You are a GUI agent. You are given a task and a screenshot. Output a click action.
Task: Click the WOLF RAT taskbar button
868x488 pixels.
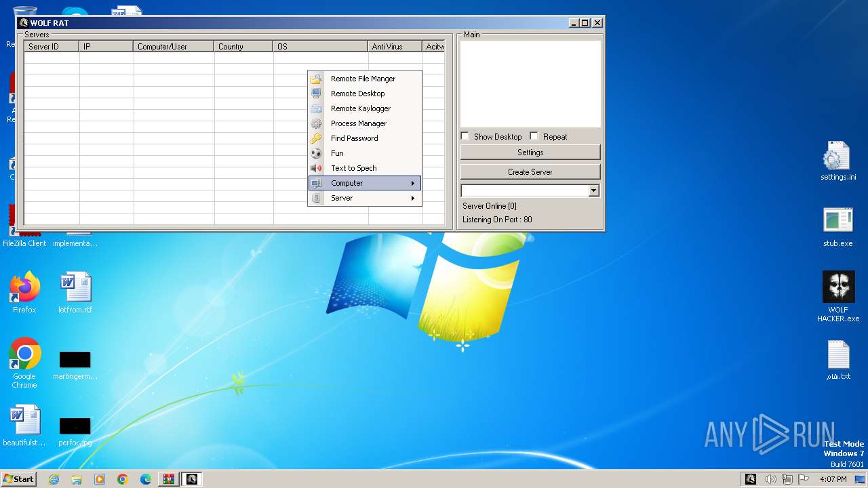(192, 479)
